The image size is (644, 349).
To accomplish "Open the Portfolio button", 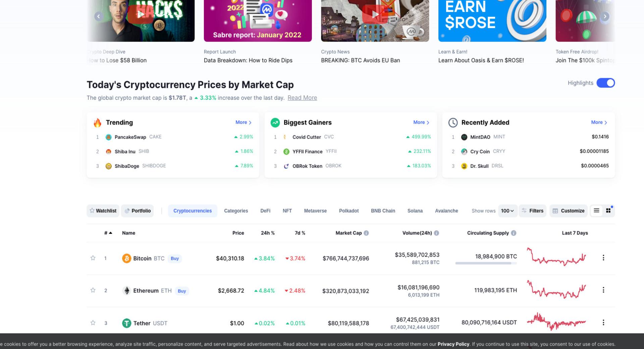I will (x=138, y=211).
